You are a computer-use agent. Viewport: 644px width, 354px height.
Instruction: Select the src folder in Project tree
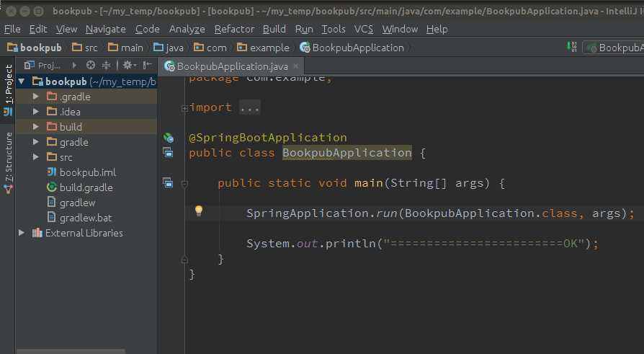click(86, 157)
